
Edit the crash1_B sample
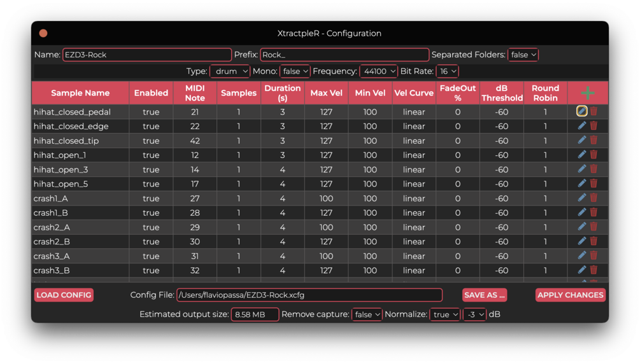pos(581,212)
